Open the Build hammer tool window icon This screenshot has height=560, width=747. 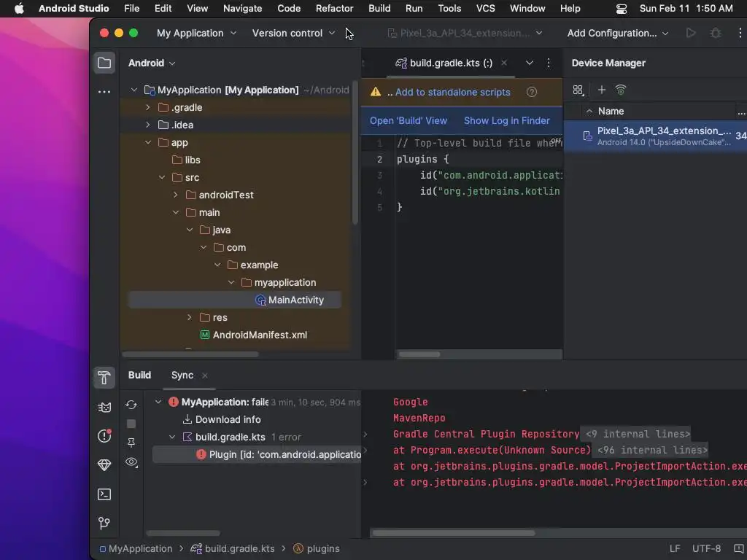pos(104,377)
